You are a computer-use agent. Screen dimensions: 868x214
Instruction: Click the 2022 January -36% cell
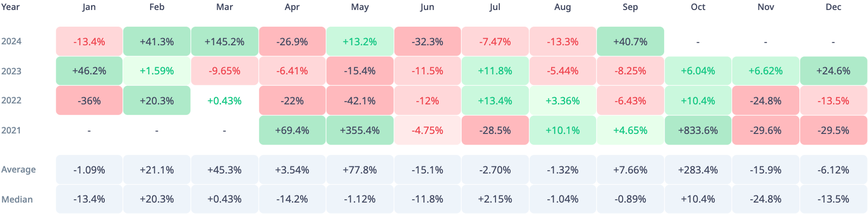click(x=89, y=101)
